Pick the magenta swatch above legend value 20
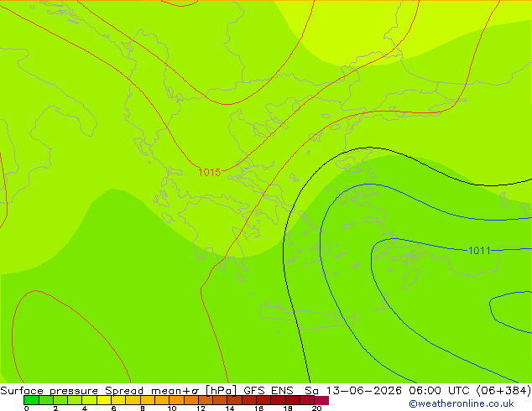This screenshot has height=411, width=532. (x=321, y=400)
